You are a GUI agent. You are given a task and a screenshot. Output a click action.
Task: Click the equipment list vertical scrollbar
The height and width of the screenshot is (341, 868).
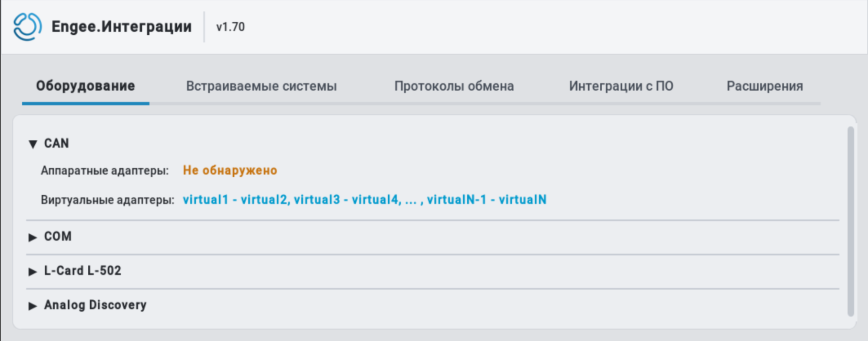[x=851, y=221]
